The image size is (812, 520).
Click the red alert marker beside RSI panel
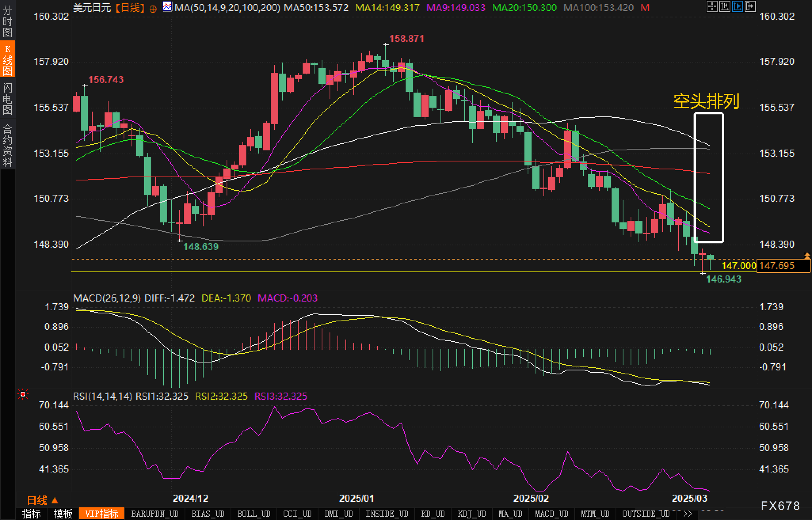click(x=23, y=394)
